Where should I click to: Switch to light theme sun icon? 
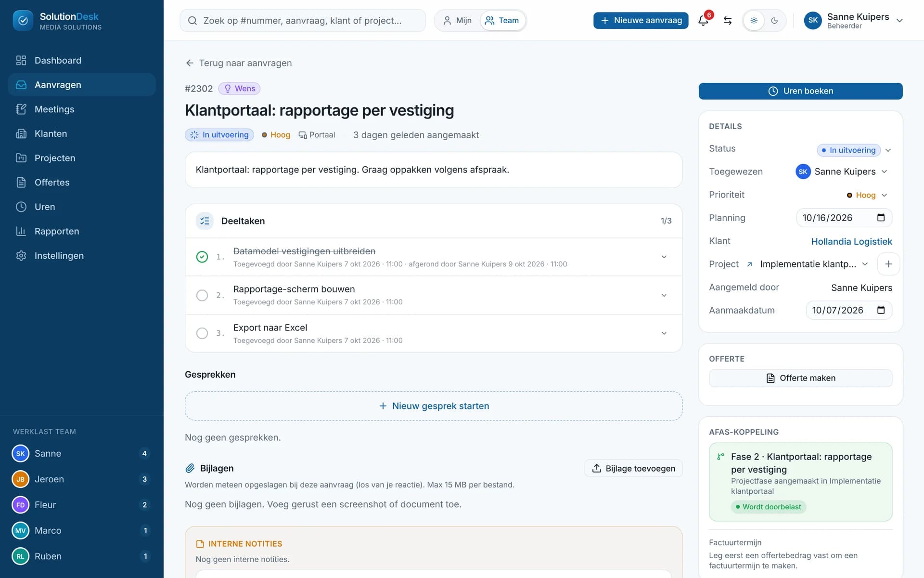coord(754,20)
